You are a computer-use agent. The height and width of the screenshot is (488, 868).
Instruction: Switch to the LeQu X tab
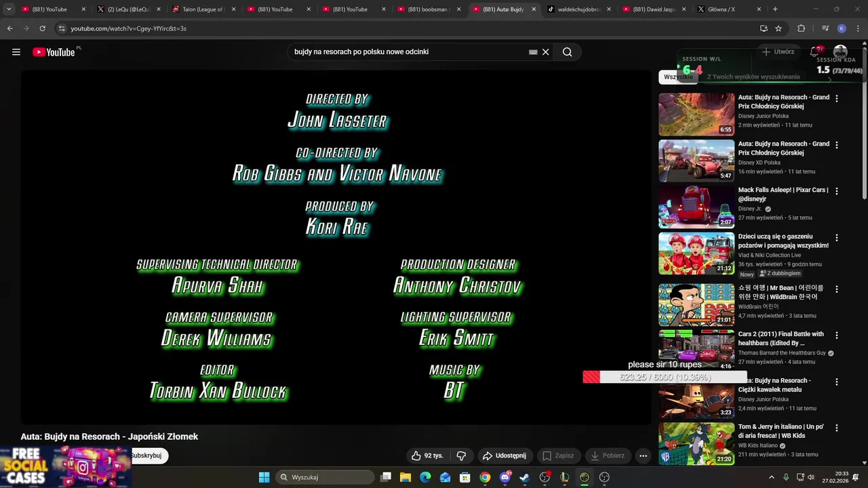coord(128,9)
